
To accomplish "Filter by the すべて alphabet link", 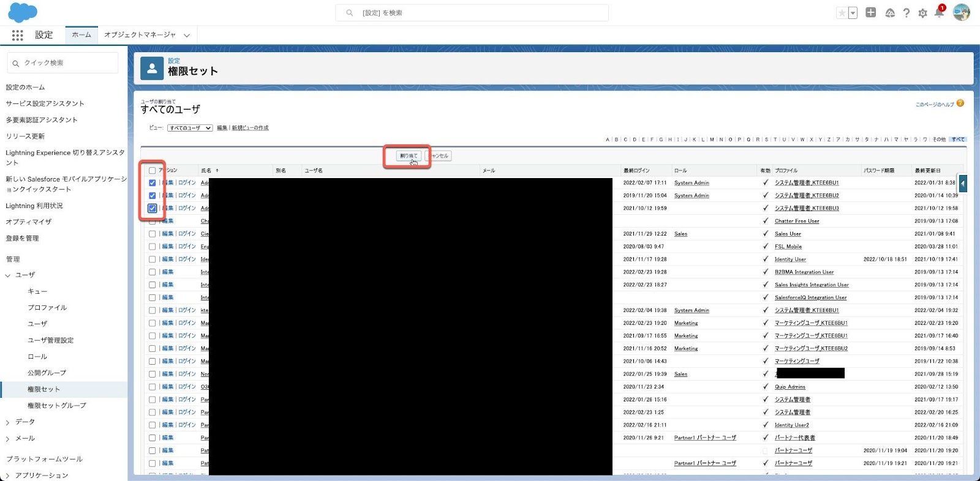I will click(958, 140).
